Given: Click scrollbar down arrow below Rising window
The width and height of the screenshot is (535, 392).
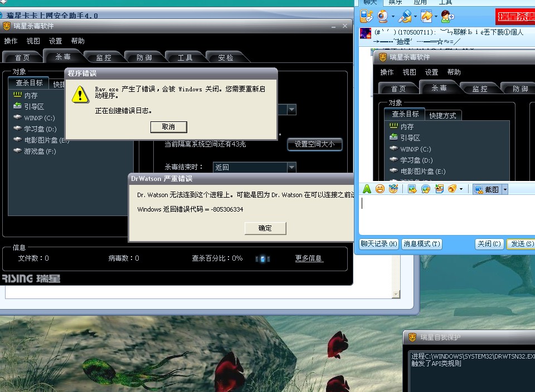Looking at the screenshot, I should coord(396,294).
